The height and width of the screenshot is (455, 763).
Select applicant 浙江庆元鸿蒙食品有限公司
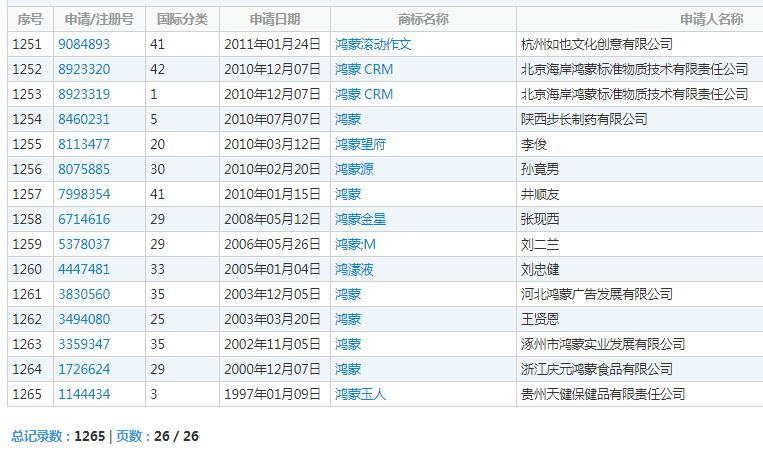[597, 369]
